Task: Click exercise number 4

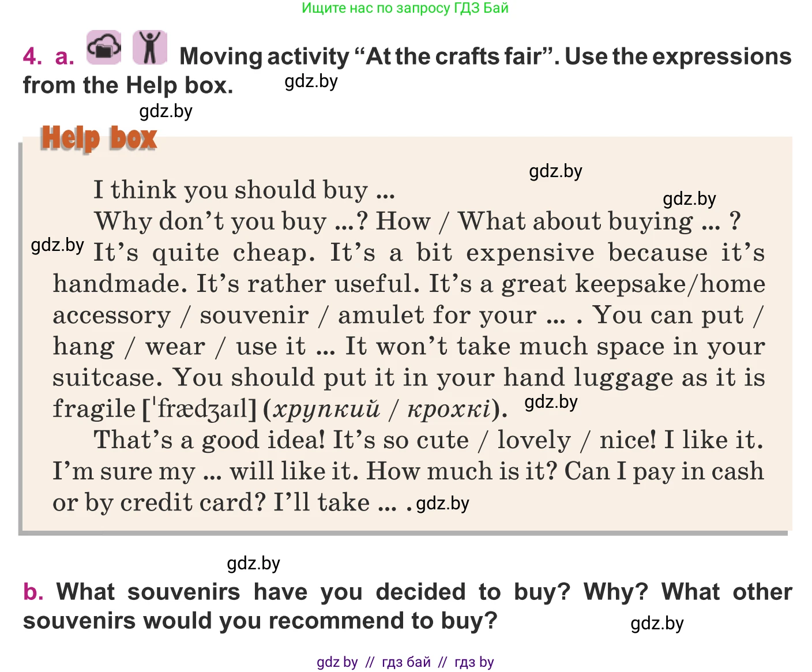Action: pos(32,57)
